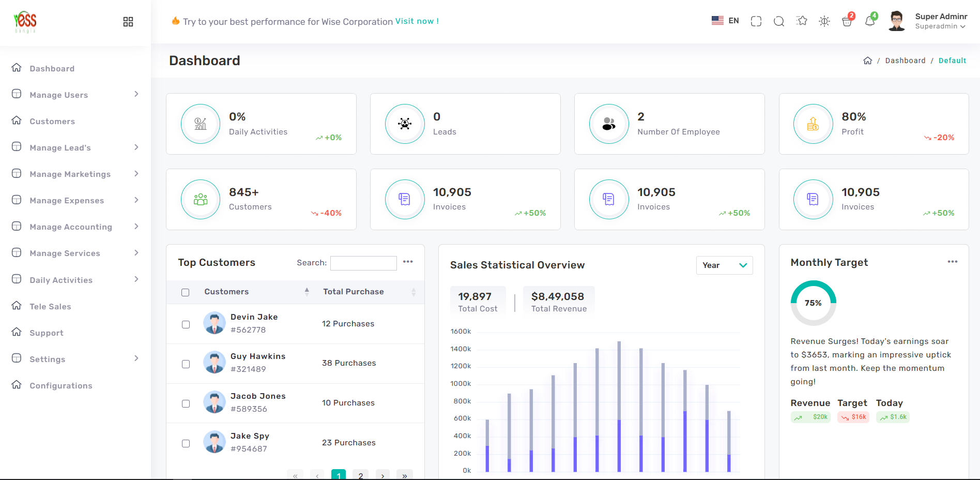This screenshot has width=980, height=480.
Task: Click the Visit now link in the banner
Action: (417, 21)
